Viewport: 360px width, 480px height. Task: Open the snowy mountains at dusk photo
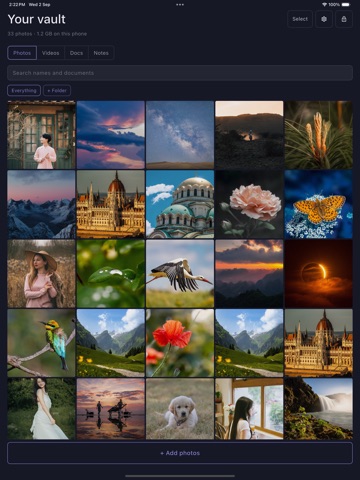41,204
